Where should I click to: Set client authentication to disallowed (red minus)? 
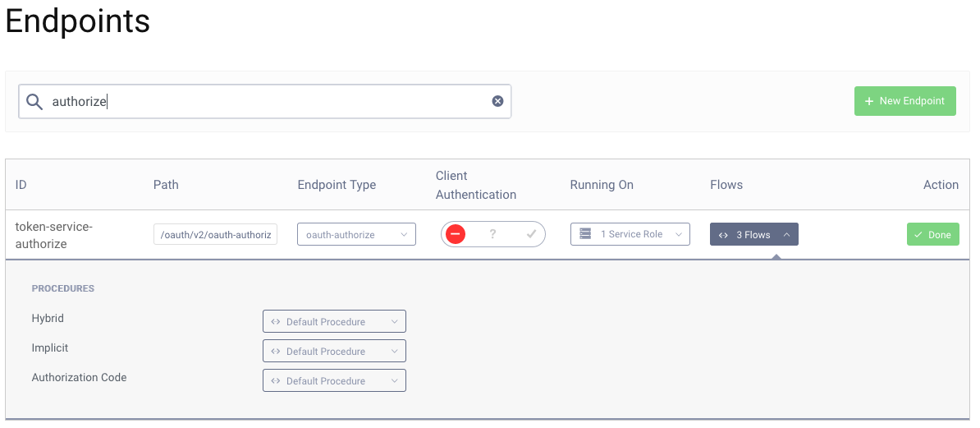(456, 234)
